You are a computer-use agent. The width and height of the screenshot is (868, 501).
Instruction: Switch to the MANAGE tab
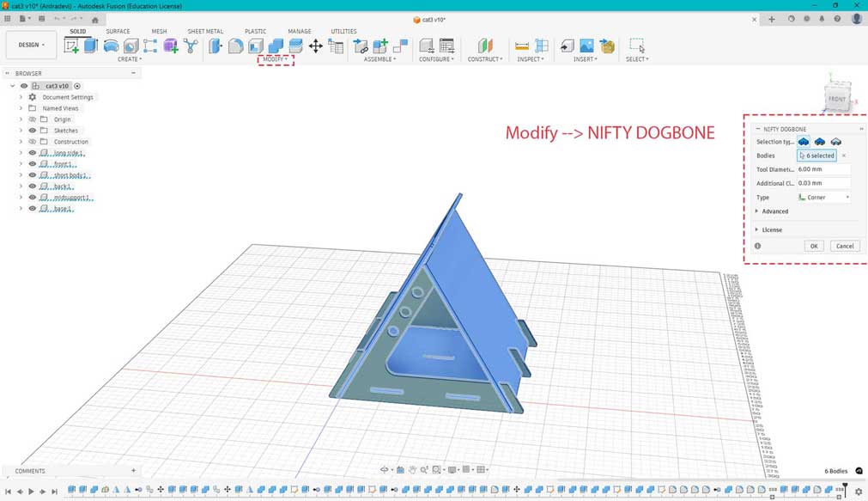pos(300,32)
